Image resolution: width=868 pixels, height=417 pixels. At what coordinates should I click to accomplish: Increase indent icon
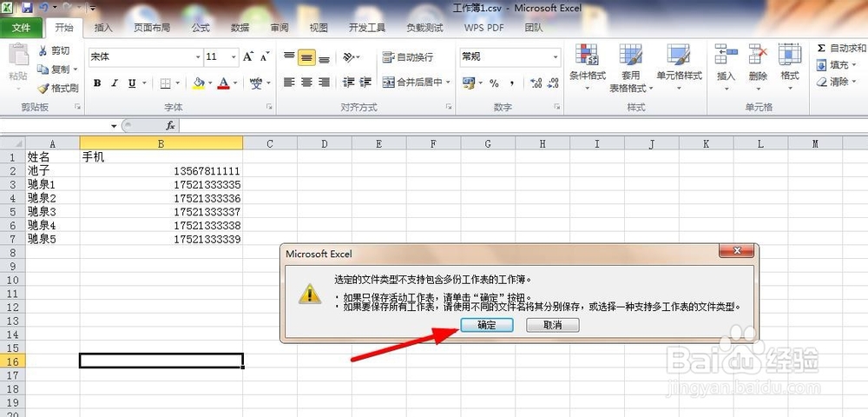click(x=365, y=83)
